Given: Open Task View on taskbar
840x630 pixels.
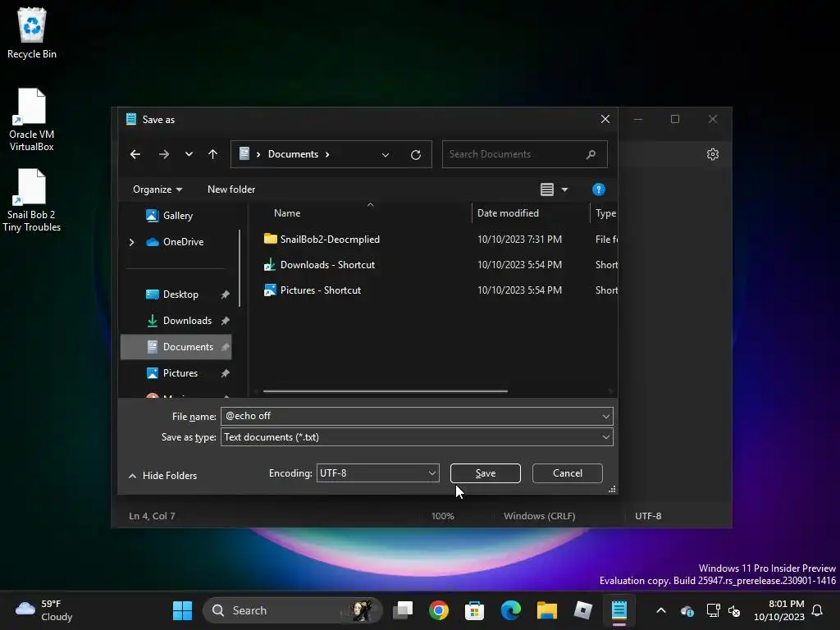Looking at the screenshot, I should (403, 610).
